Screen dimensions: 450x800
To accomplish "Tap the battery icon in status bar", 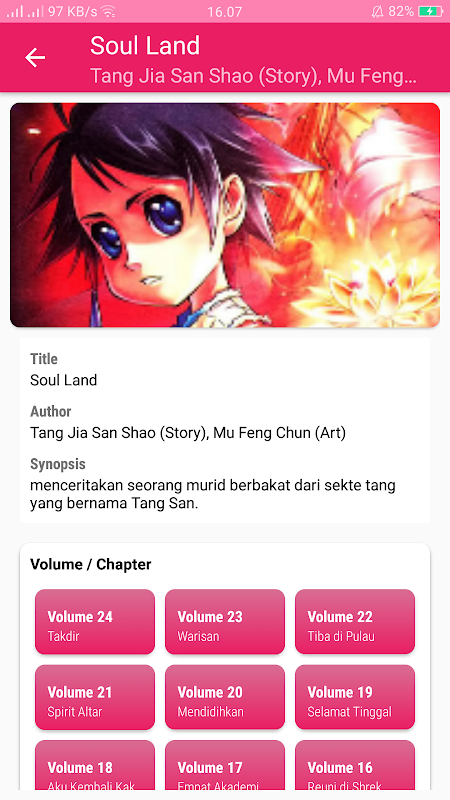I will [x=430, y=11].
